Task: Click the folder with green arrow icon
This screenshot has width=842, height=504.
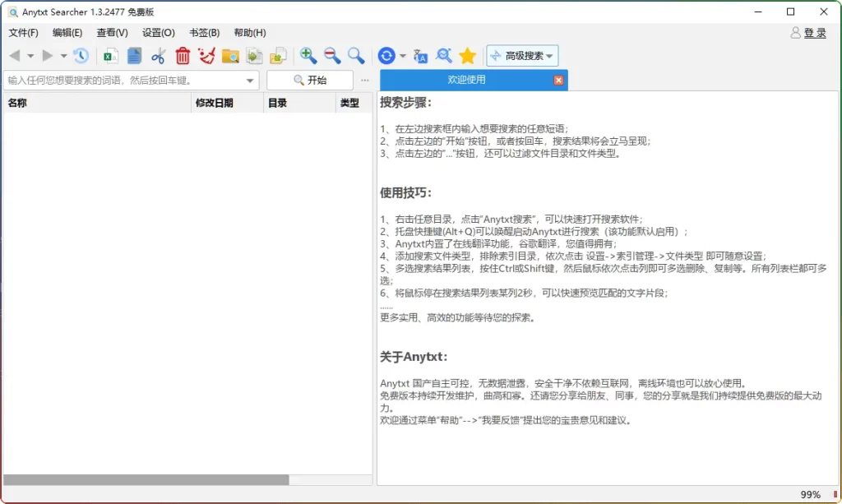Action: (278, 56)
